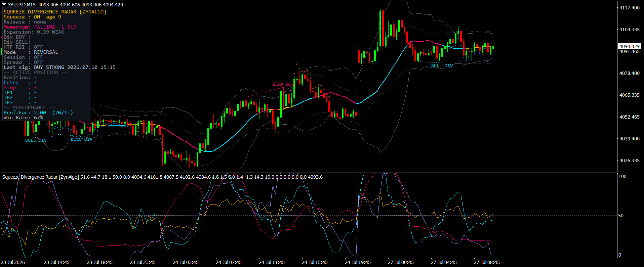Click the 'Mode : REVERSAL' row
The height and width of the screenshot is (267, 644).
tap(31, 52)
